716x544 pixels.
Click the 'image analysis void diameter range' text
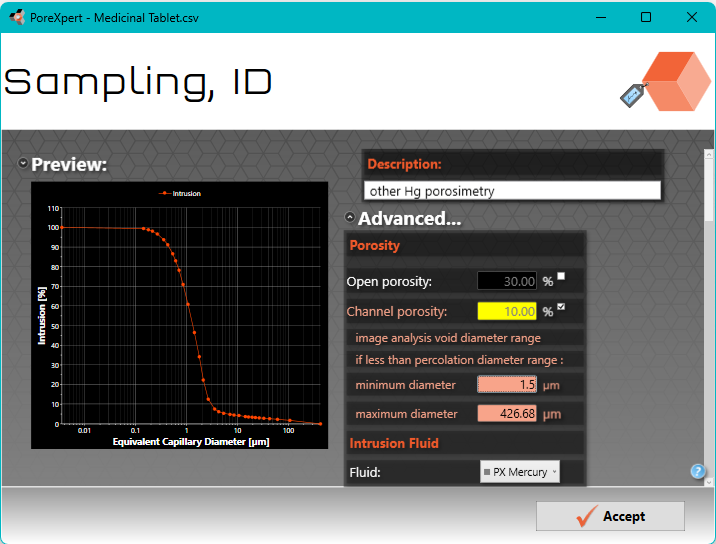click(448, 338)
